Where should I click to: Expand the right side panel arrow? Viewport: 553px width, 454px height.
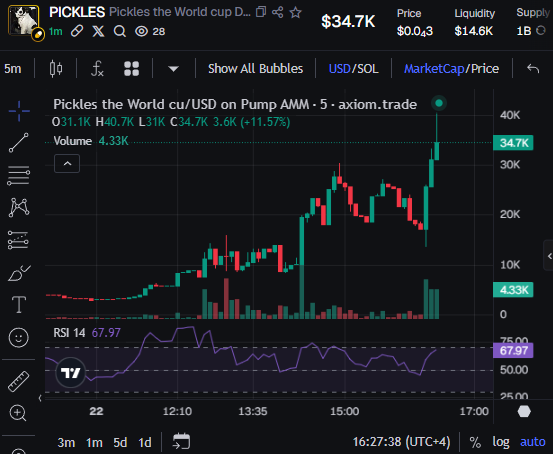549,256
